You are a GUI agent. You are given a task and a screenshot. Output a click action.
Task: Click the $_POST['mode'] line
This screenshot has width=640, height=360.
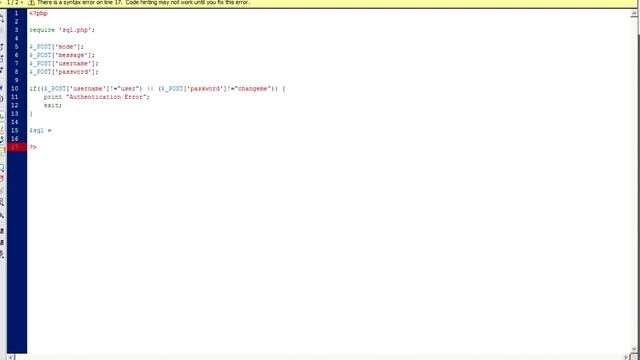coord(56,47)
